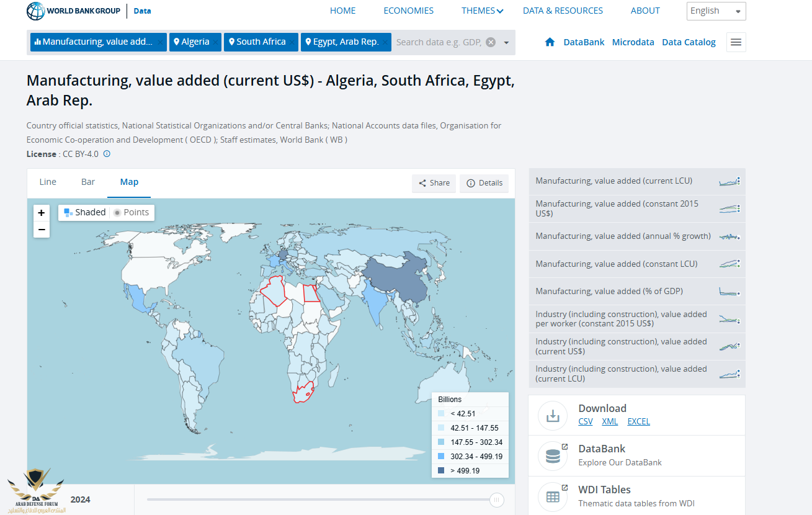Click the Download arrow icon
This screenshot has height=515, width=812.
pyautogui.click(x=553, y=416)
